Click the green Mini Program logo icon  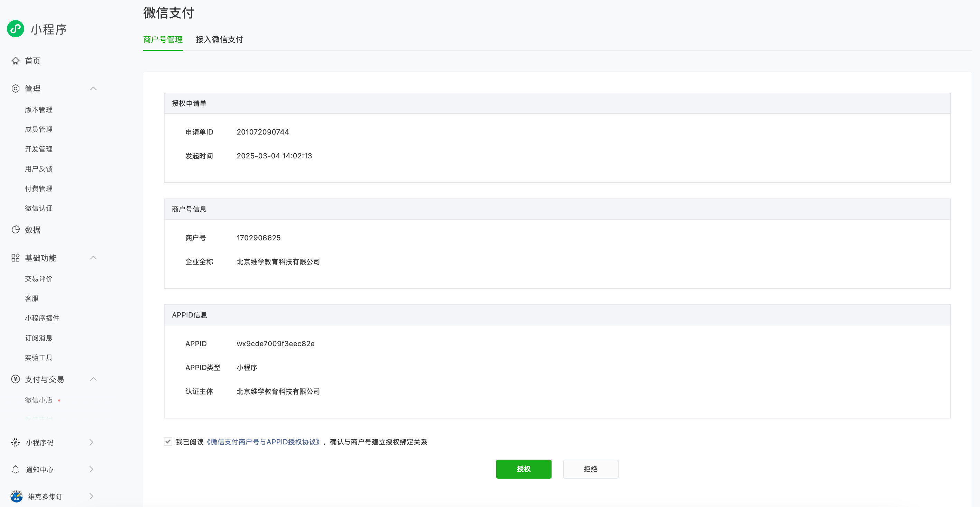coord(16,29)
